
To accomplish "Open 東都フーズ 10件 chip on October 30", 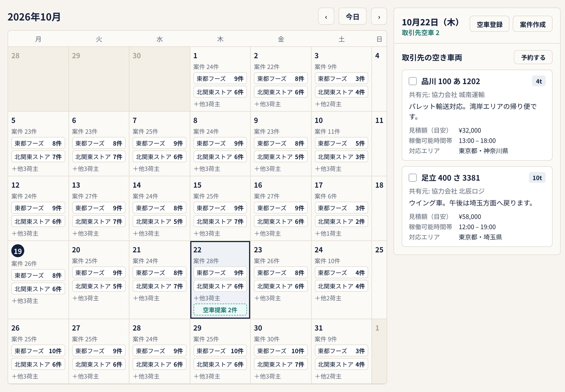I will pos(281,351).
